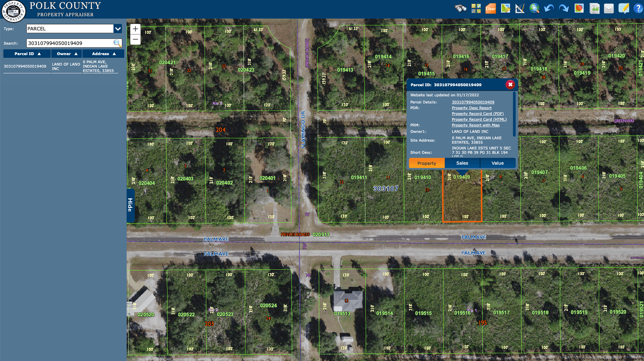Image resolution: width=644 pixels, height=361 pixels.
Task: Select parcel 020402 on the map
Action: click(224, 183)
